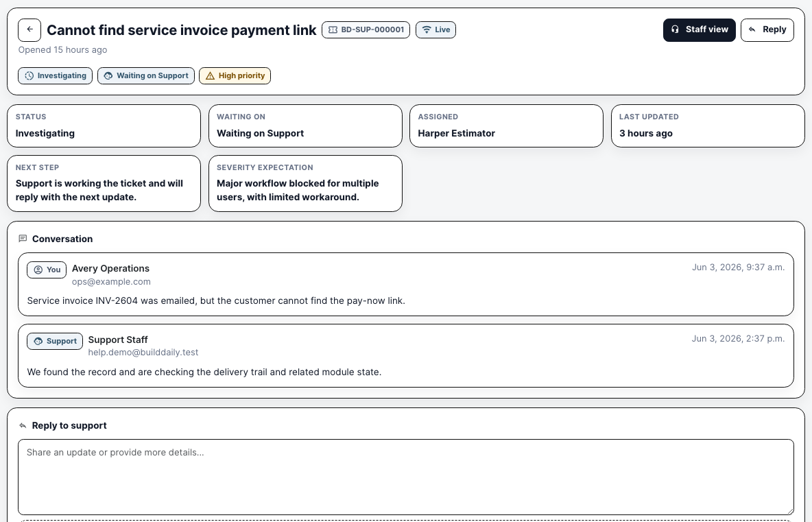Viewport: 812px width, 522px height.
Task: Click the Live status badge
Action: coord(435,30)
